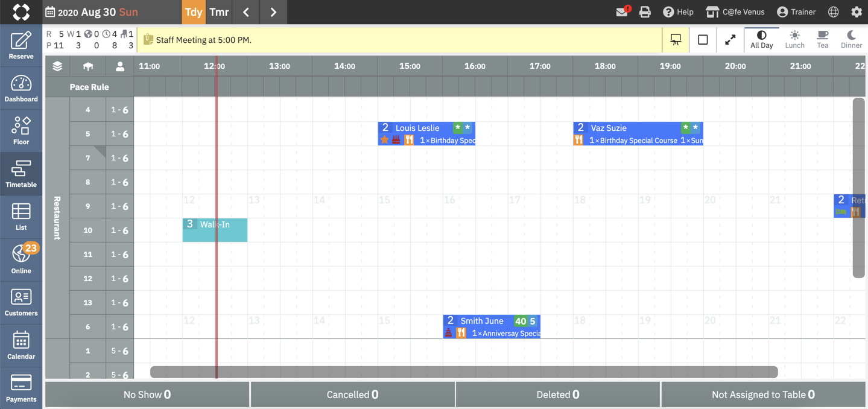
Task: Click the layers icon in table header
Action: tap(57, 66)
